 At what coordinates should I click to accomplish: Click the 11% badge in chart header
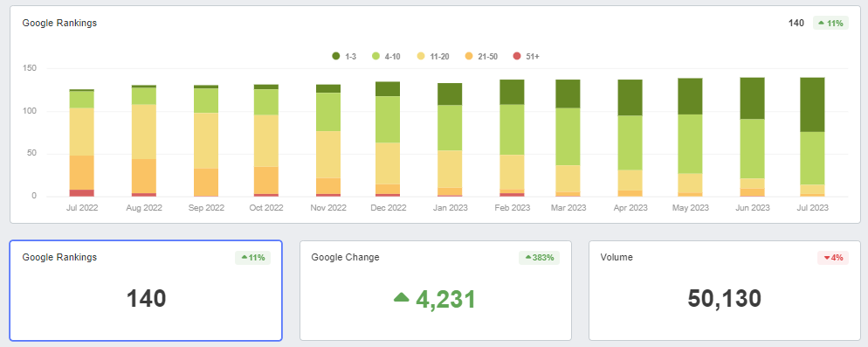[830, 24]
